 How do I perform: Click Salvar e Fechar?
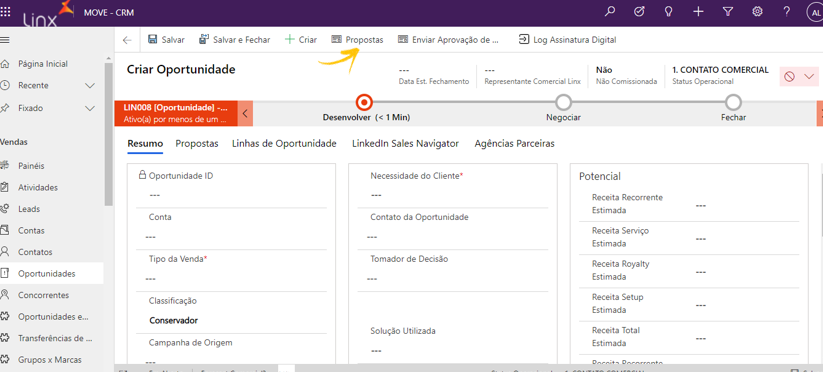(235, 39)
